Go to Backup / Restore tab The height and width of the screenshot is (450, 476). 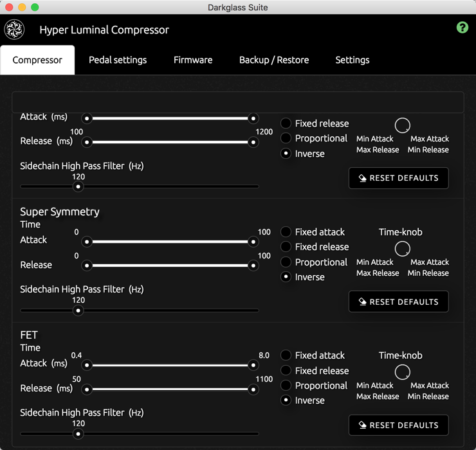pos(274,60)
